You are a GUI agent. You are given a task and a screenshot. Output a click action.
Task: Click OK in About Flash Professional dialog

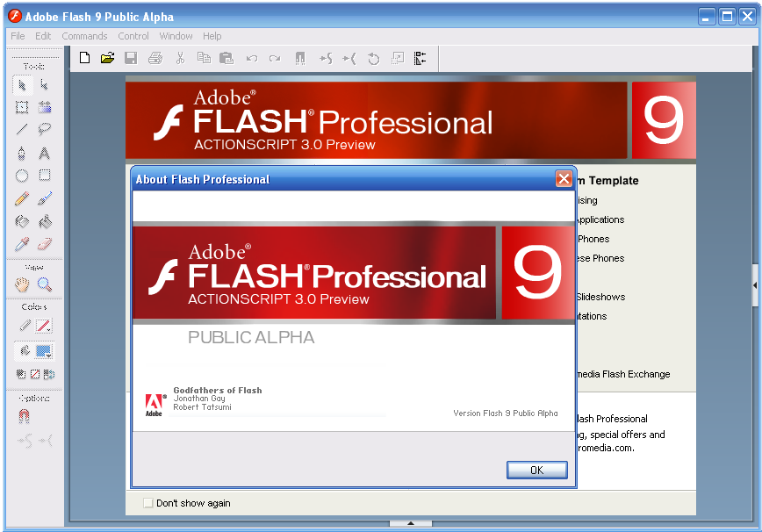click(x=537, y=471)
